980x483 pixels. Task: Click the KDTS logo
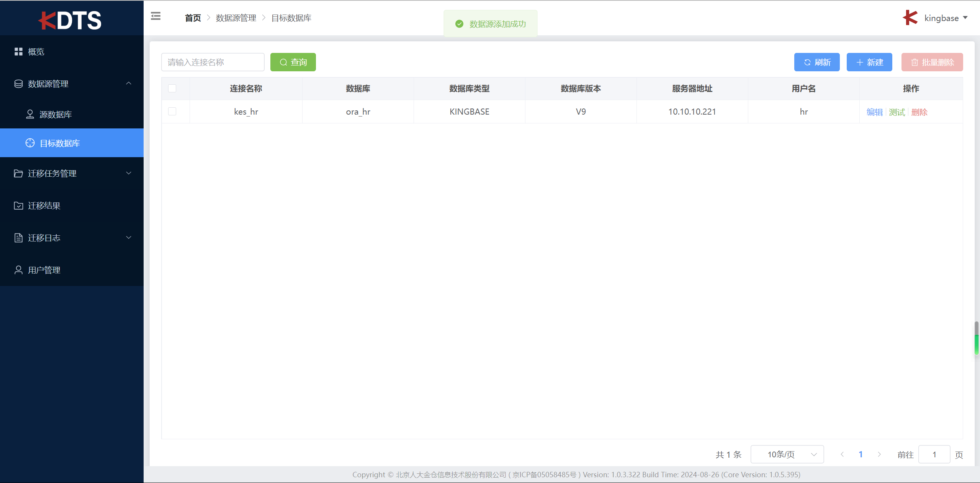[70, 20]
